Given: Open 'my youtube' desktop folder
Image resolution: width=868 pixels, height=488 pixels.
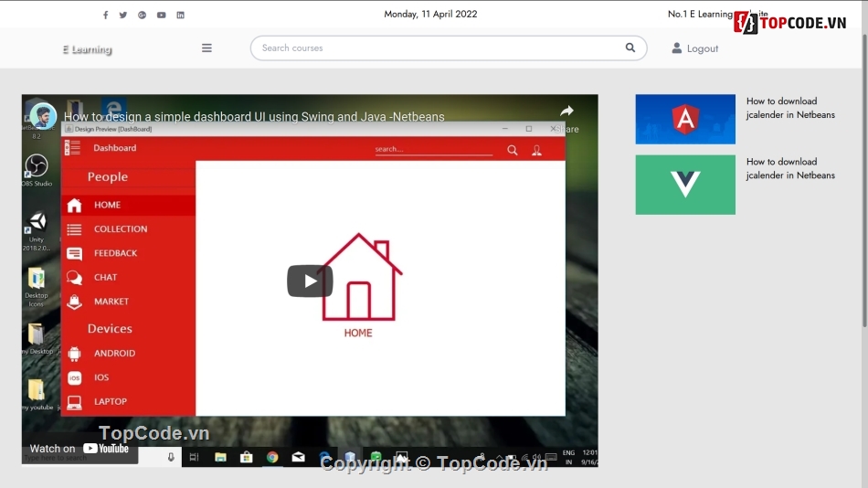Looking at the screenshot, I should [x=37, y=395].
